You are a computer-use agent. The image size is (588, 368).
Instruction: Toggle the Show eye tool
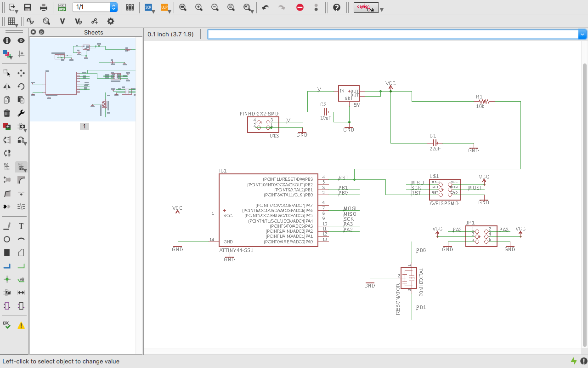tap(21, 40)
